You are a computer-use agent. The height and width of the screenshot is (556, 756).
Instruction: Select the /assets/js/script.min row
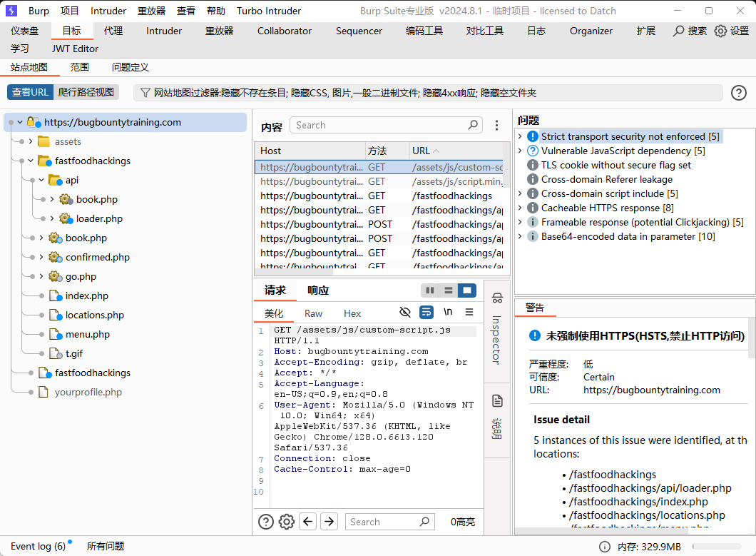click(379, 181)
